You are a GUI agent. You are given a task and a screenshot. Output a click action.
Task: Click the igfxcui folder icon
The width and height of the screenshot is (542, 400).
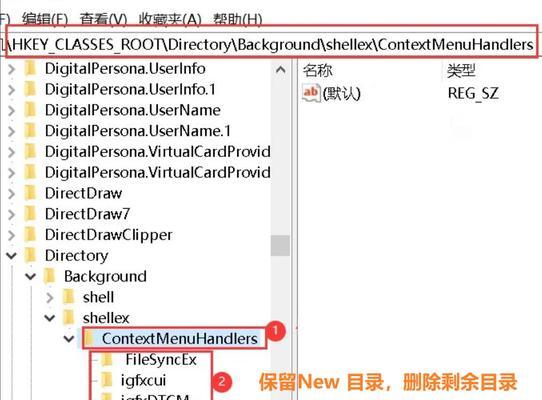point(107,380)
